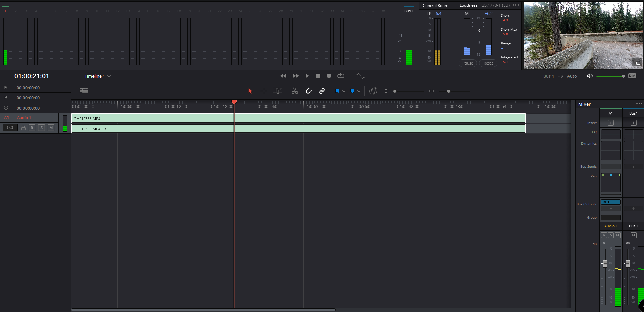Click the range in point marker icon
Image resolution: width=644 pixels, height=312 pixels.
point(6,88)
